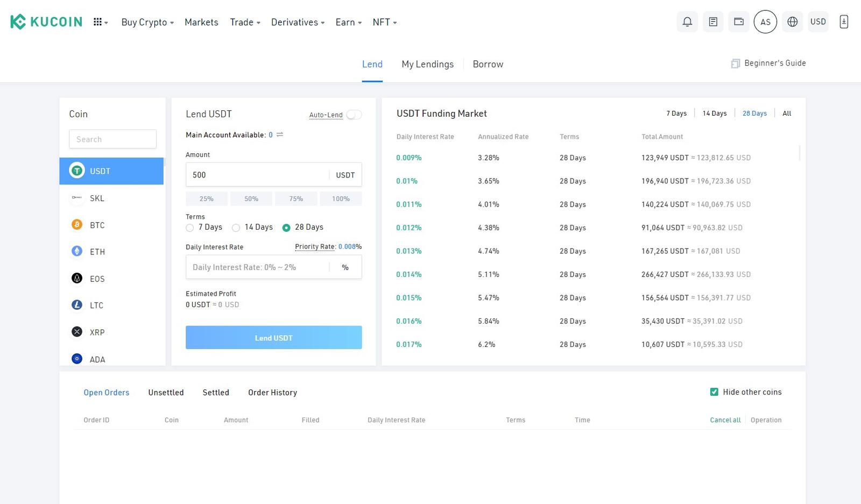Select the SKL coin icon
The image size is (861, 504).
pos(77,198)
